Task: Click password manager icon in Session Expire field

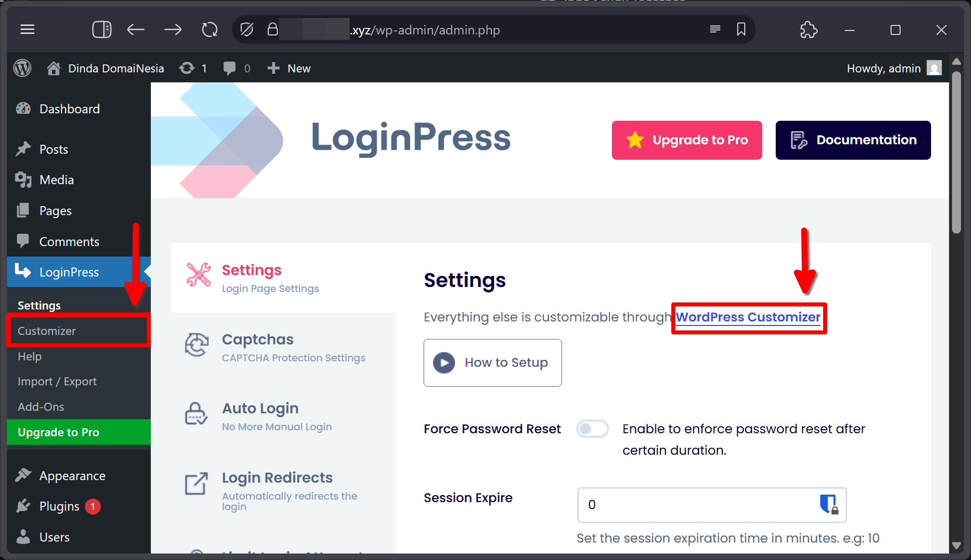Action: tap(829, 504)
